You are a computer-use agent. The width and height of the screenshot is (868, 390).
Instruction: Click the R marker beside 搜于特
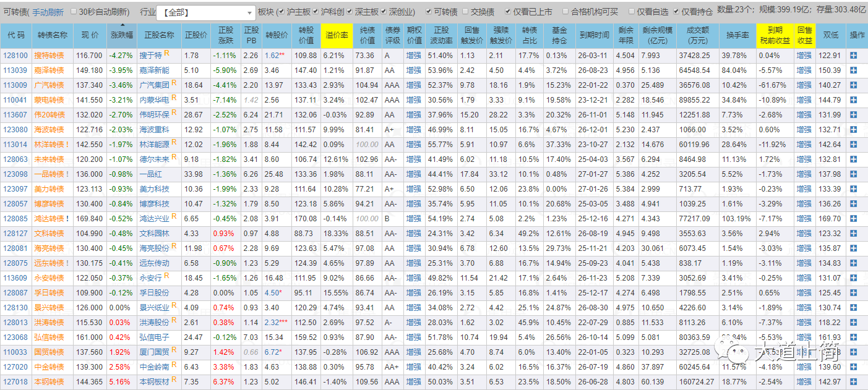click(x=167, y=54)
